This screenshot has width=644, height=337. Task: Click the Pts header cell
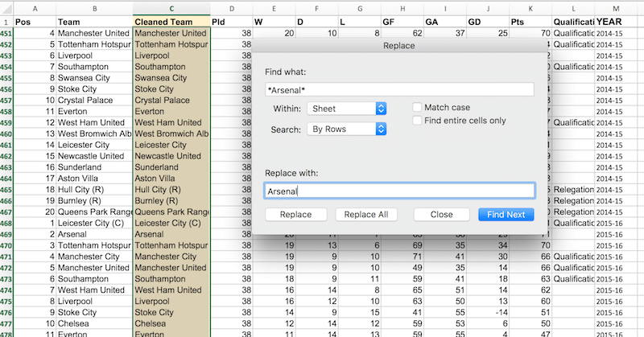(530, 22)
